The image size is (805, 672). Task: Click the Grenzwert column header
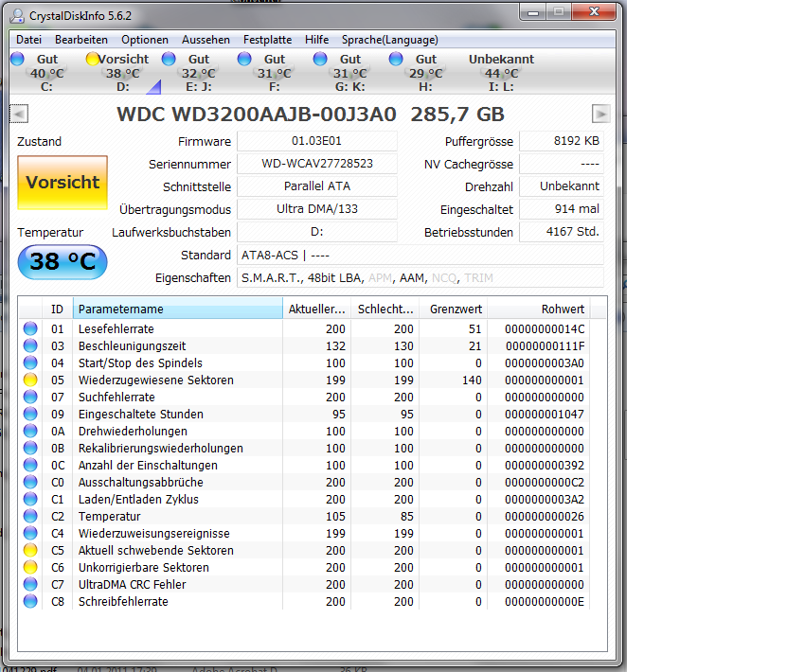click(x=454, y=309)
